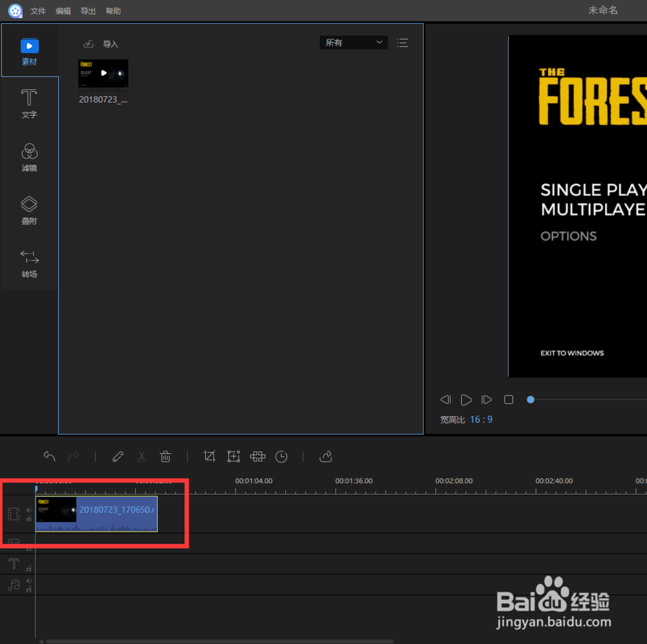
Task: Click the video track film icon
Action: tap(14, 514)
